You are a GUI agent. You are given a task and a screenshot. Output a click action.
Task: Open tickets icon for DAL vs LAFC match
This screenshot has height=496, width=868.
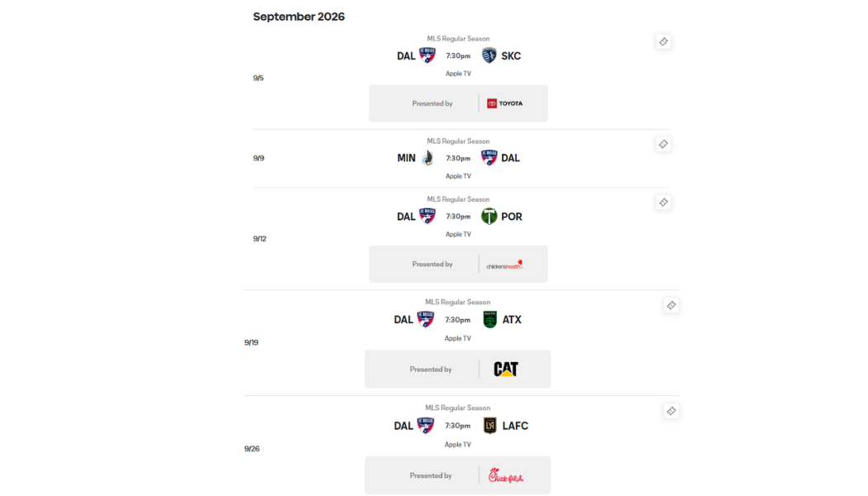point(671,411)
